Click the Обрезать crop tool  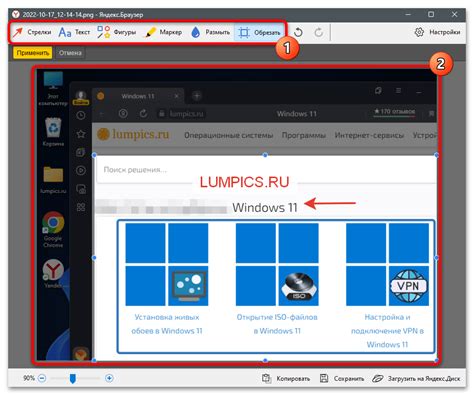[259, 33]
